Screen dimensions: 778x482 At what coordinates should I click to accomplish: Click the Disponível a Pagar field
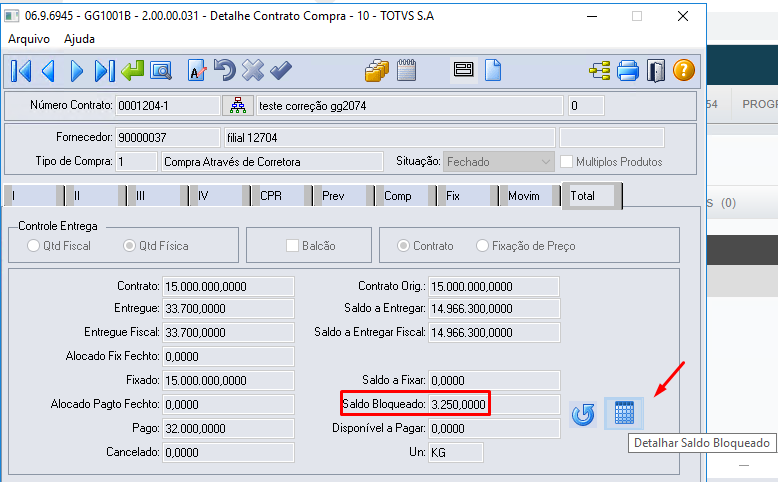point(494,428)
